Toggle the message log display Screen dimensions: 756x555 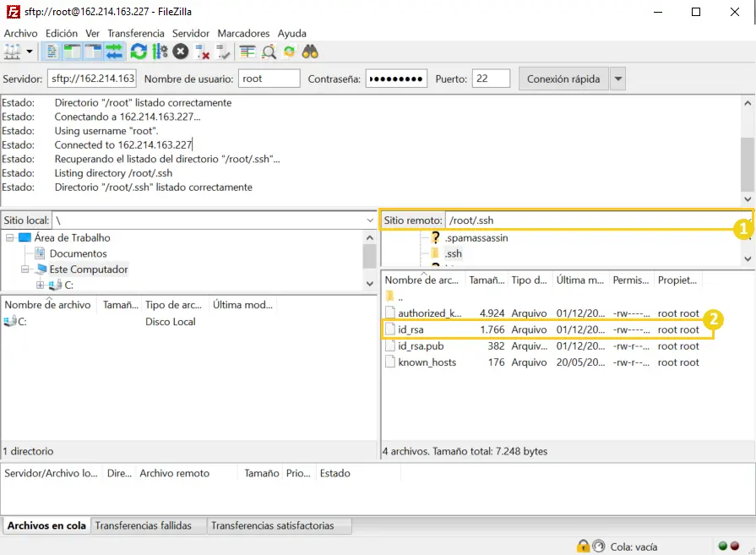pyautogui.click(x=52, y=52)
